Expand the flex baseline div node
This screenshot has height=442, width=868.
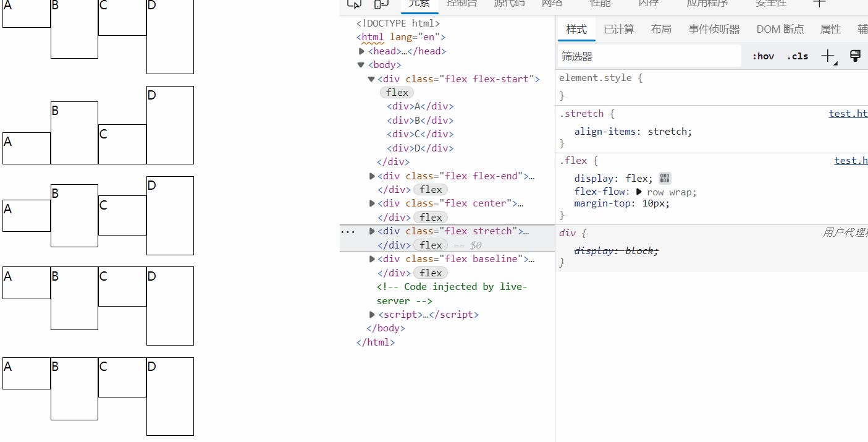(372, 259)
